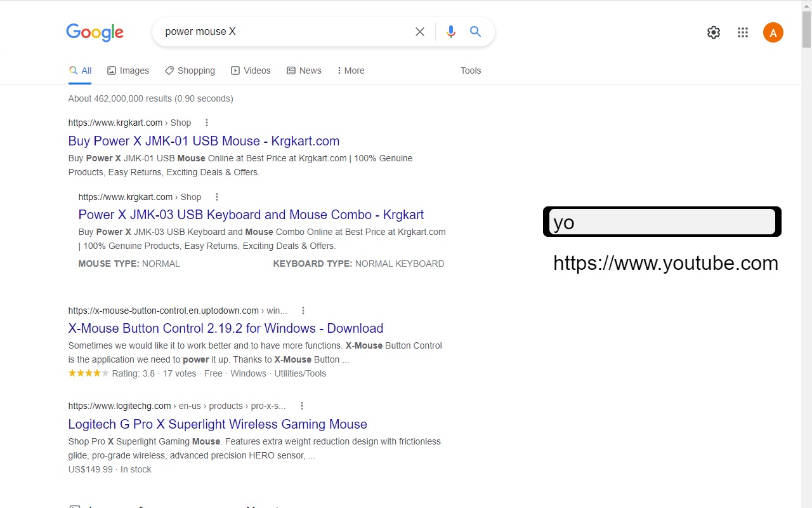The height and width of the screenshot is (508, 812).
Task: Open the account profile avatar
Action: (773, 32)
